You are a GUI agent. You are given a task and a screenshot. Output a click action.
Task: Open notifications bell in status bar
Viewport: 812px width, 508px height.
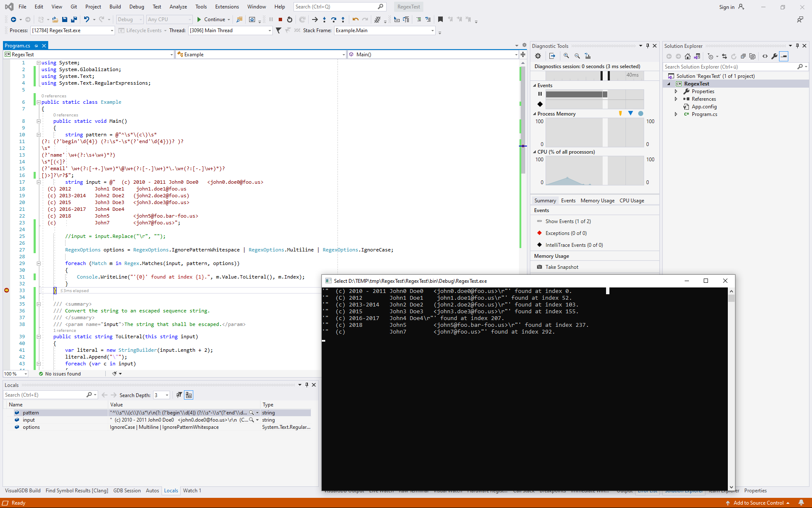click(x=801, y=503)
